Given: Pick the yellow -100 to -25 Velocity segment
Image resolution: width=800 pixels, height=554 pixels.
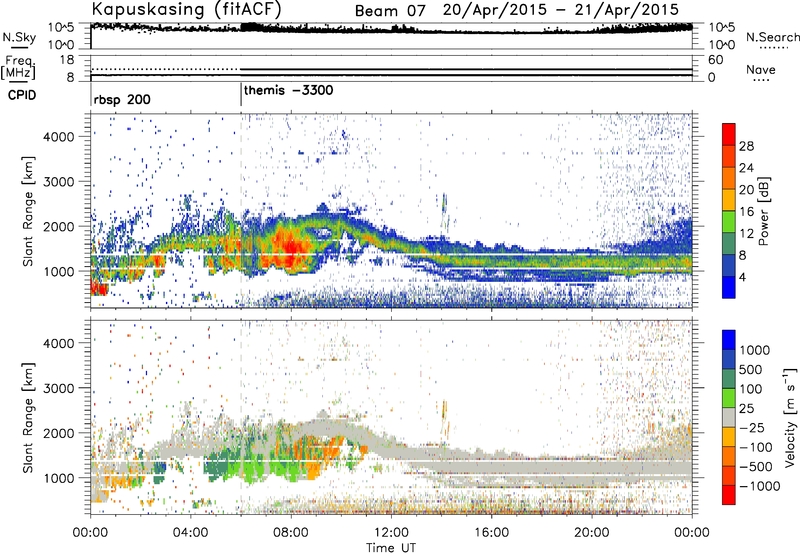Looking at the screenshot, I should 729,437.
